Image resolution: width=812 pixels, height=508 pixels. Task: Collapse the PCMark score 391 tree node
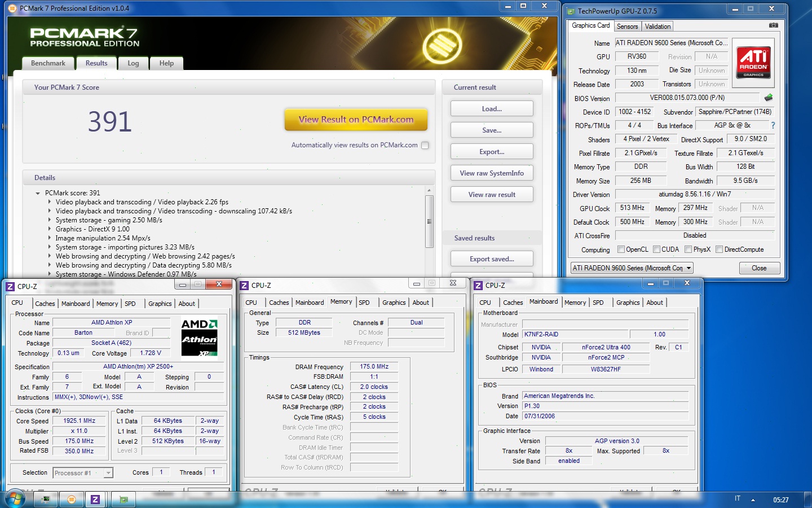click(x=38, y=193)
